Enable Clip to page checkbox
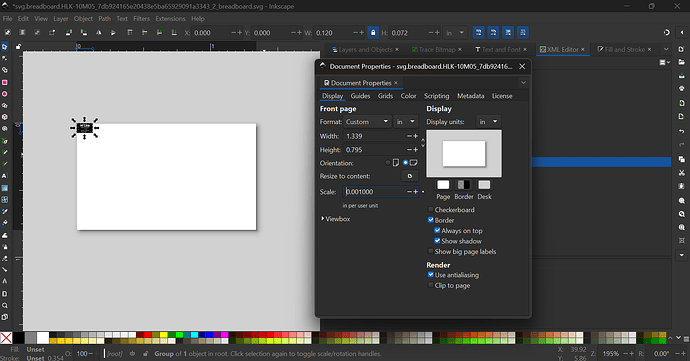 (x=431, y=285)
